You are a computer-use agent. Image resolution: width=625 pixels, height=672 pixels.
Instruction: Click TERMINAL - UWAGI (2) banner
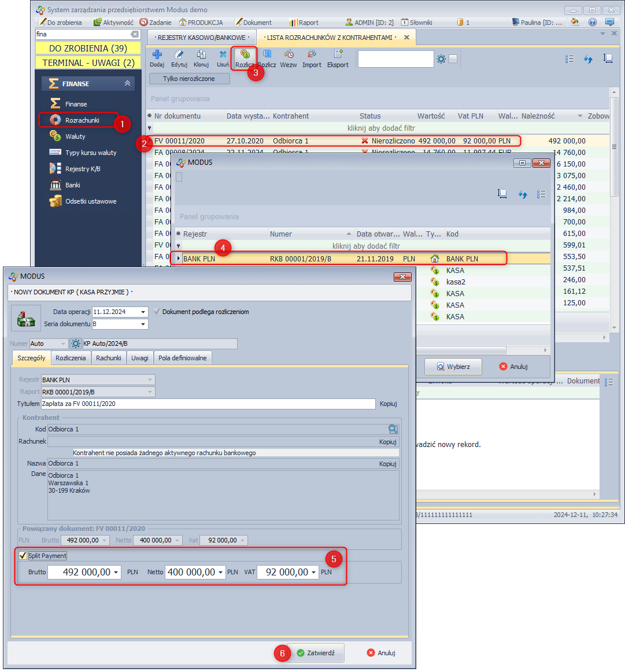pos(88,62)
